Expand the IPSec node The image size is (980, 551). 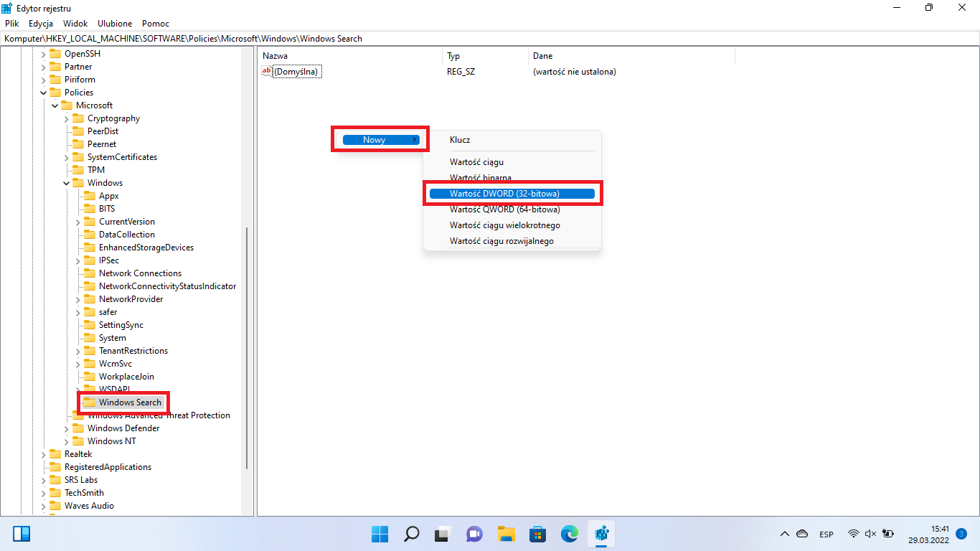pyautogui.click(x=78, y=260)
